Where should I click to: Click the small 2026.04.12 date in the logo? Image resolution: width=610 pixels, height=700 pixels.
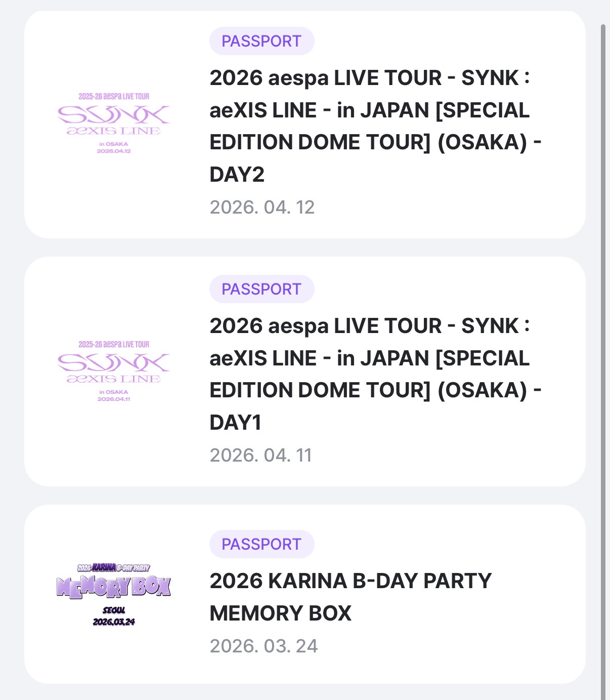(114, 151)
